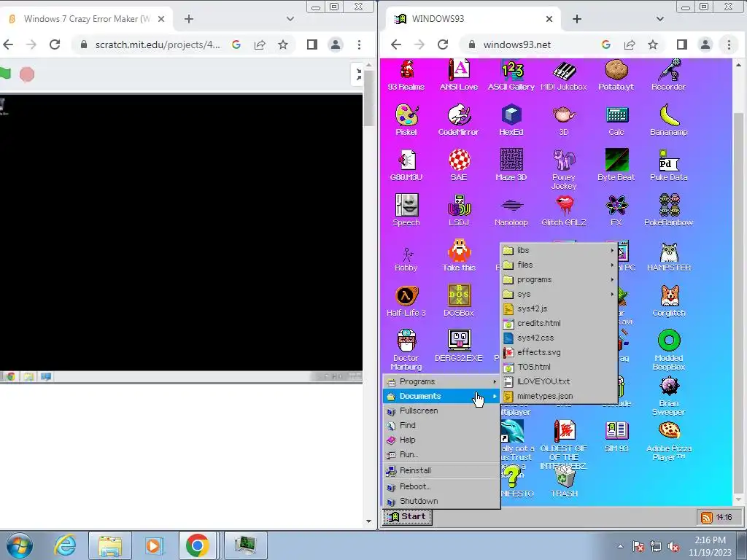Launch Poney Jockey icon
This screenshot has height=560, width=747.
coord(564,169)
